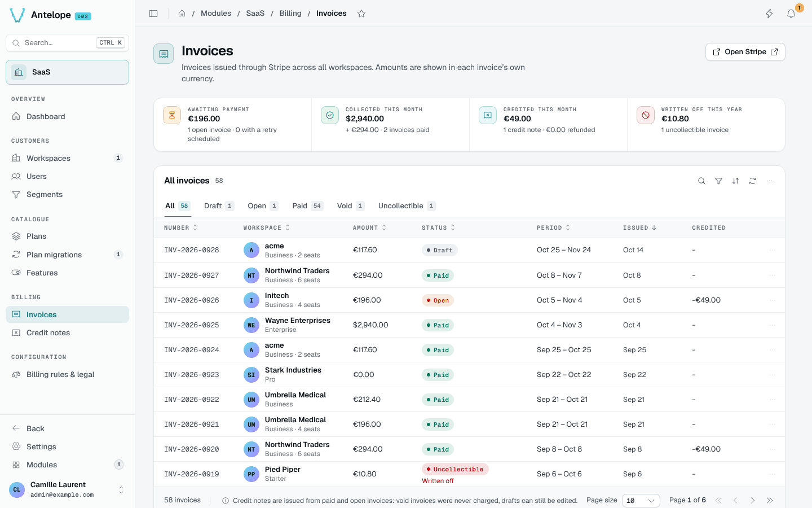Expand the Camille Laurent account switcher
Viewport: 812px width, 508px height.
121,490
